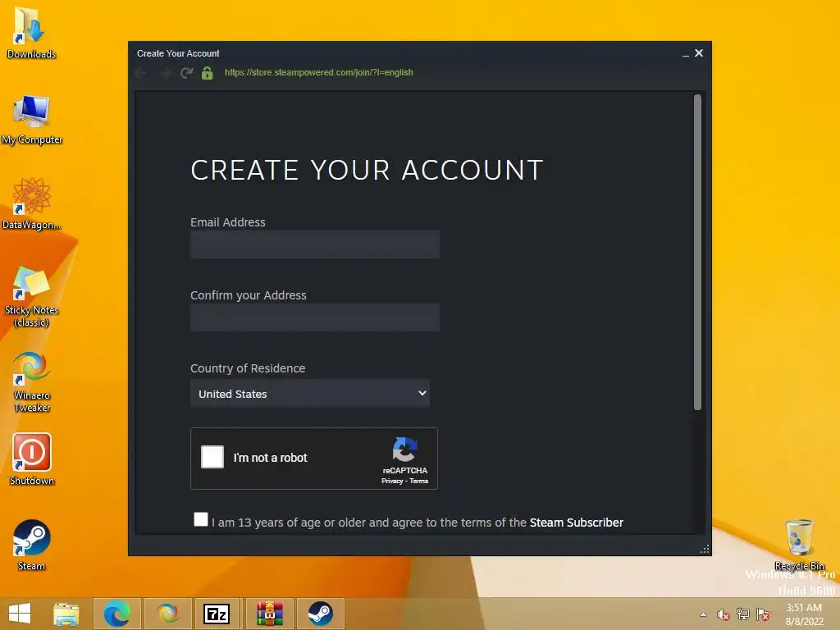The height and width of the screenshot is (630, 840).
Task: Focus the Confirm your Address field
Action: pos(315,317)
